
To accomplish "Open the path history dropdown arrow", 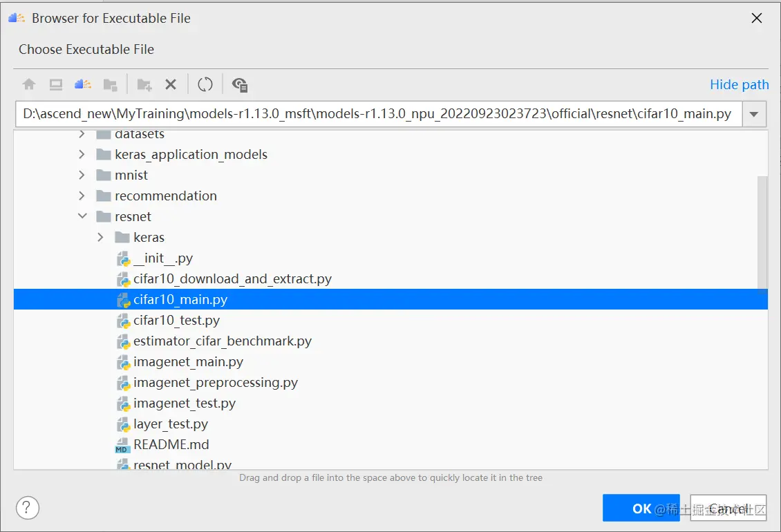I will click(754, 114).
